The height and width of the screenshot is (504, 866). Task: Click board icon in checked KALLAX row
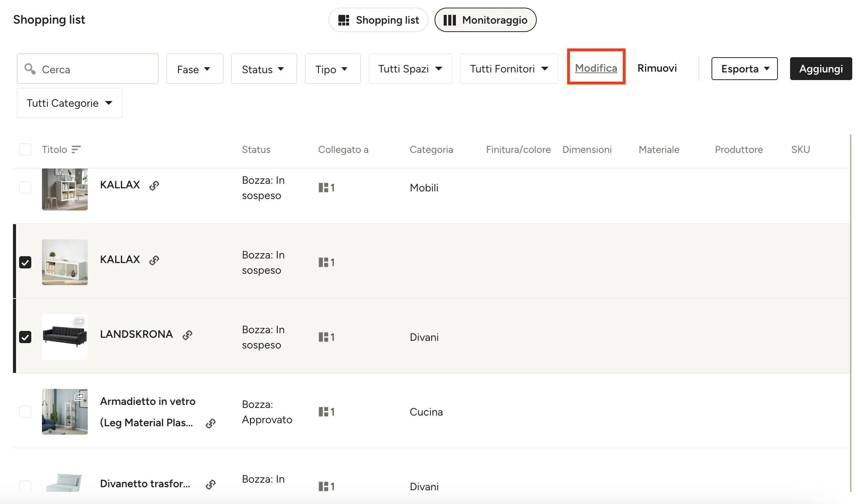324,262
